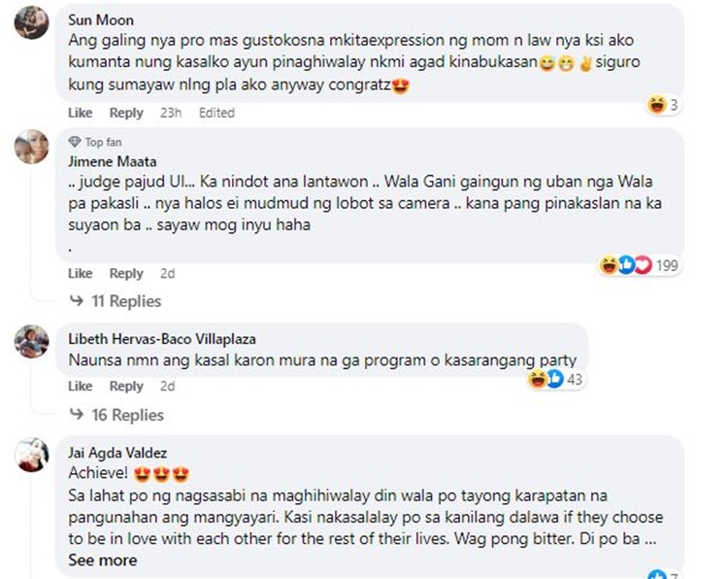Expand 11 Replies under Jimene's comment
The image size is (728, 579).
125,301
